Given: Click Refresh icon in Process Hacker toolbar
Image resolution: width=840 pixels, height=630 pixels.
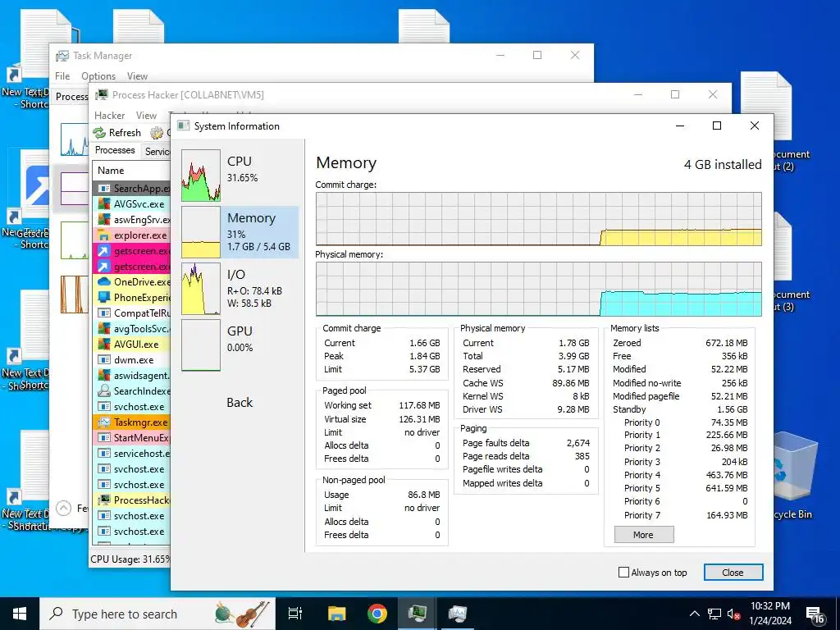Looking at the screenshot, I should point(99,132).
